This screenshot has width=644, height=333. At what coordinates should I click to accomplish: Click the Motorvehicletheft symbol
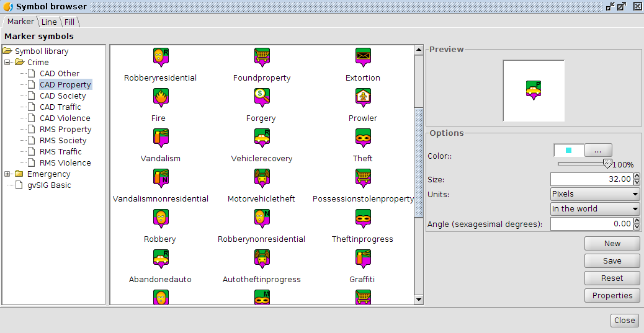tap(261, 179)
